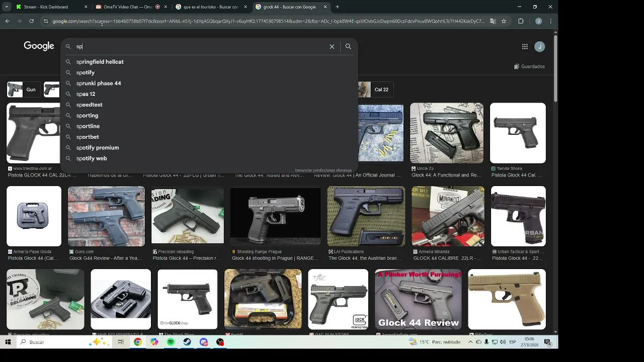This screenshot has width=644, height=362.
Task: Click the magnifier search button in search box
Action: point(348,46)
